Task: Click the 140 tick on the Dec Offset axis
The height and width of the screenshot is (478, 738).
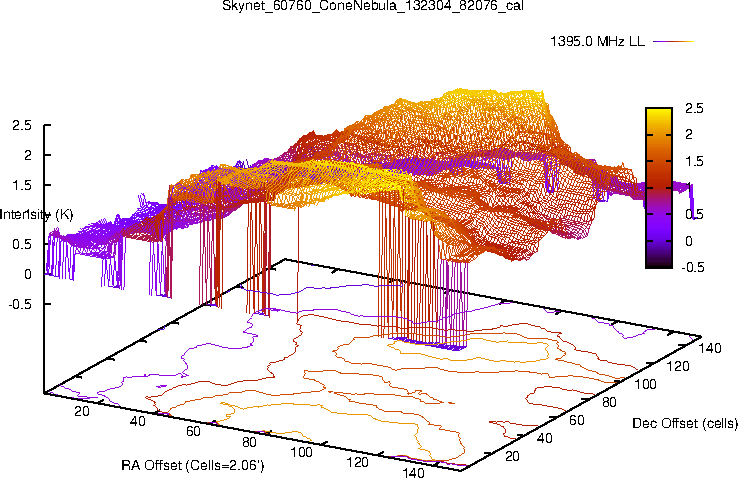Action: 710,348
